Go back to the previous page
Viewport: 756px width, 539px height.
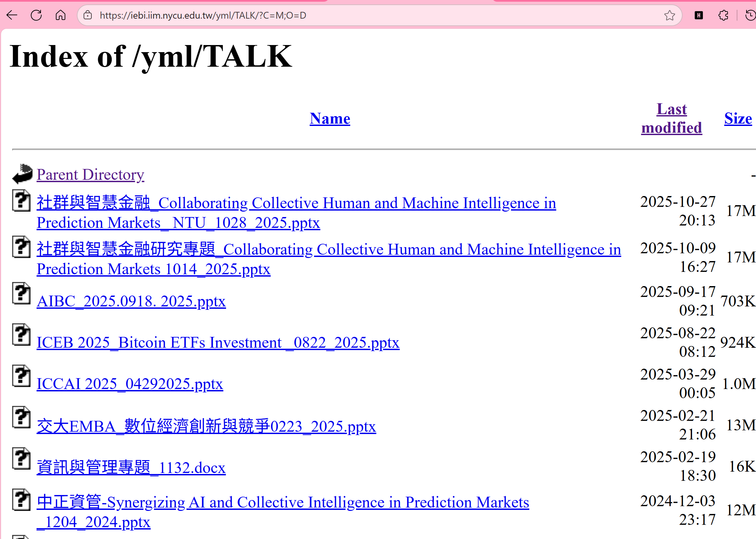12,15
